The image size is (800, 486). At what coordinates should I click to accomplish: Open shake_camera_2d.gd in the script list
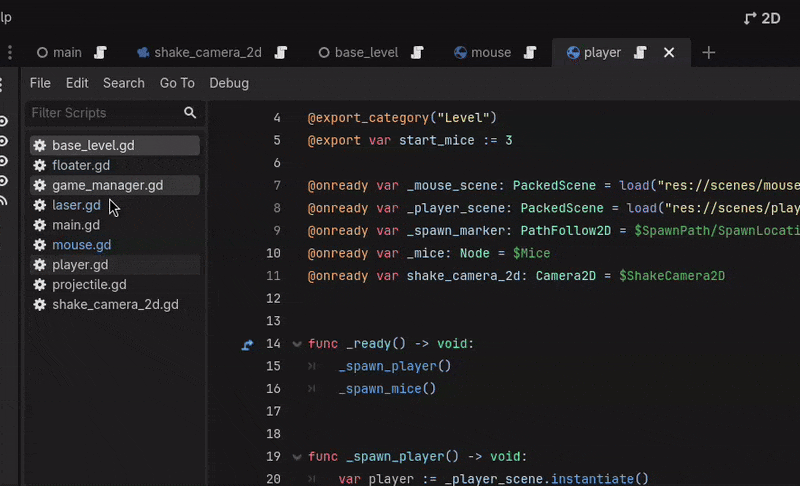115,304
